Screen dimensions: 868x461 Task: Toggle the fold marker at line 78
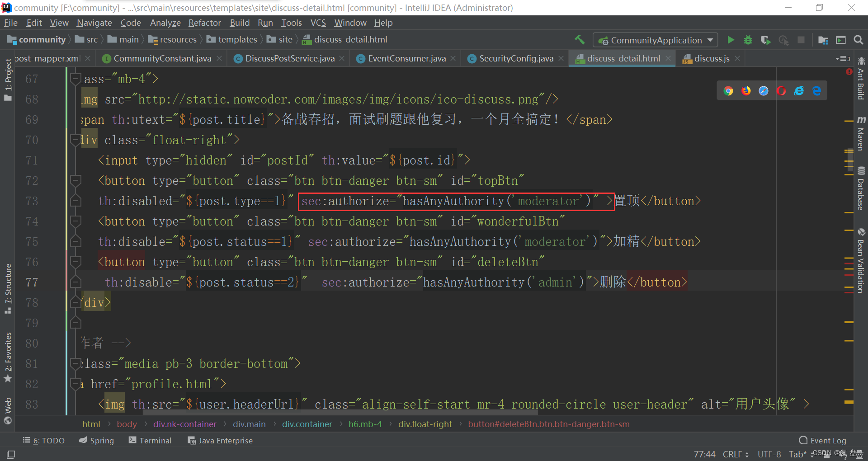click(75, 301)
